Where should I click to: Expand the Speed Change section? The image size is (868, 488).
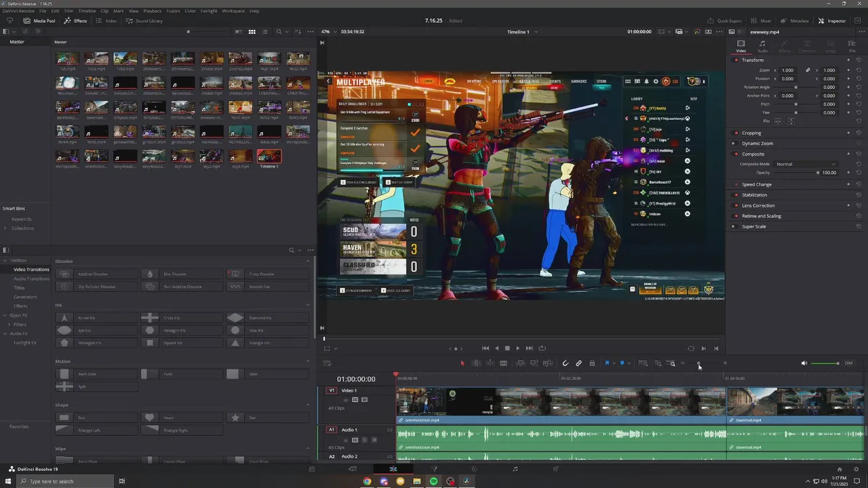(x=756, y=184)
